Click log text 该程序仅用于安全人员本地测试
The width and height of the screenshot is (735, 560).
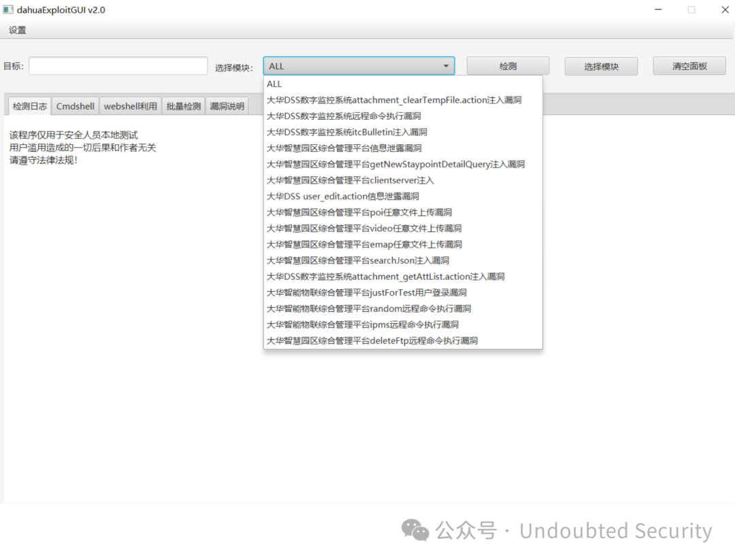click(73, 135)
